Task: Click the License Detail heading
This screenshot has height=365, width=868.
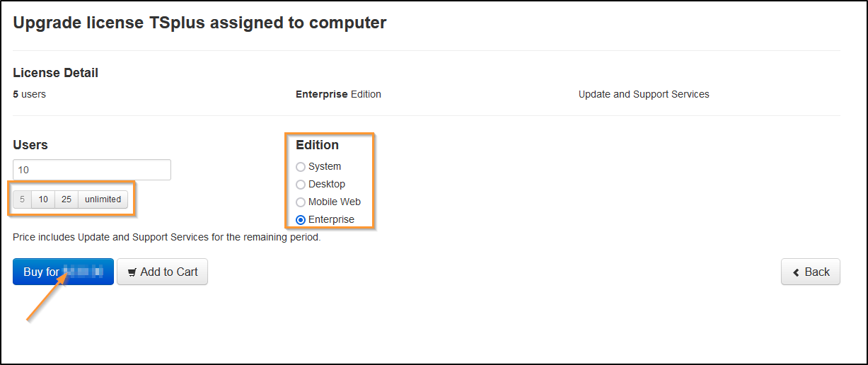Action: pyautogui.click(x=55, y=73)
